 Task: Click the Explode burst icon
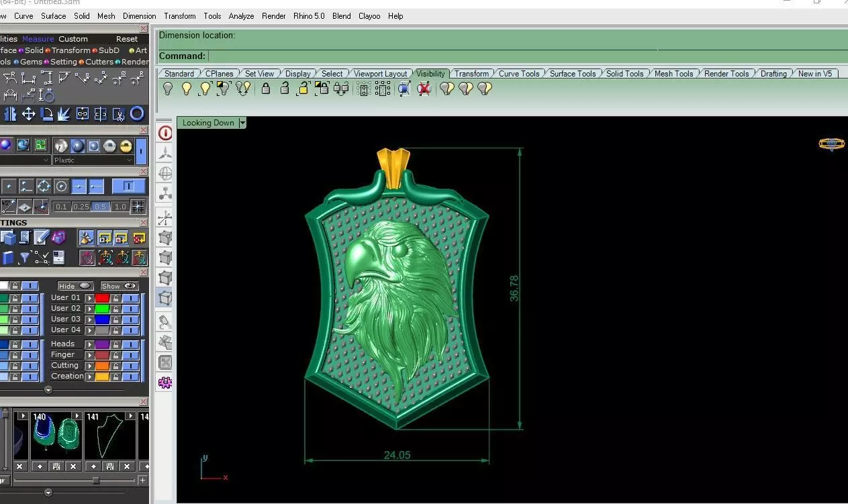(64, 114)
